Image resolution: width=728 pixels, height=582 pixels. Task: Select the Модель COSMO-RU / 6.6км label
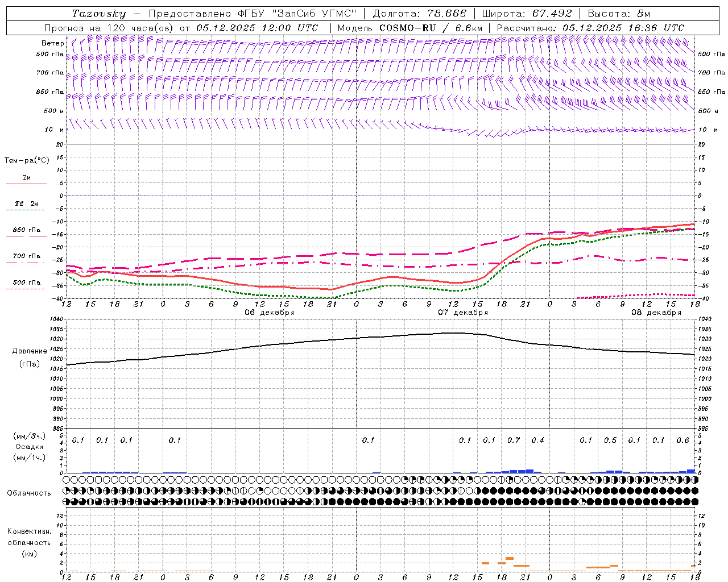click(x=409, y=28)
